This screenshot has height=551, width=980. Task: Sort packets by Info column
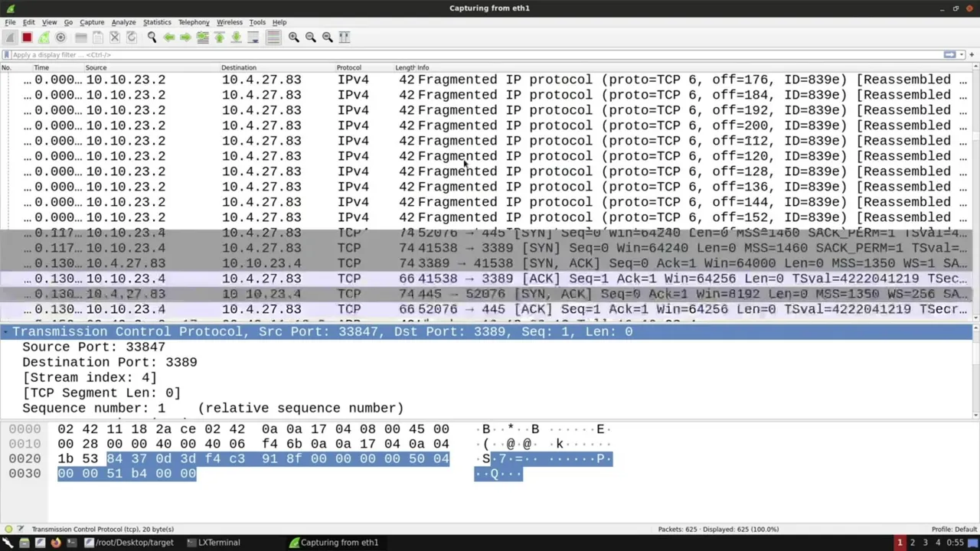693,67
